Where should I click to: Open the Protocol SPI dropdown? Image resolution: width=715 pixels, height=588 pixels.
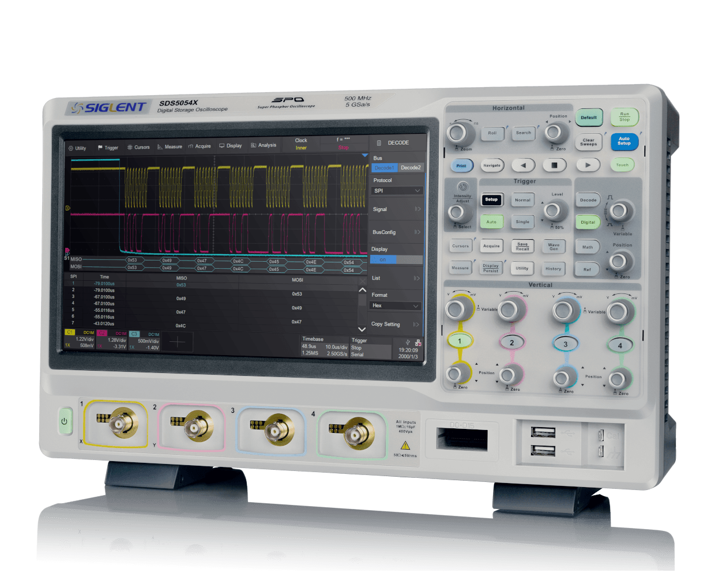[x=397, y=191]
